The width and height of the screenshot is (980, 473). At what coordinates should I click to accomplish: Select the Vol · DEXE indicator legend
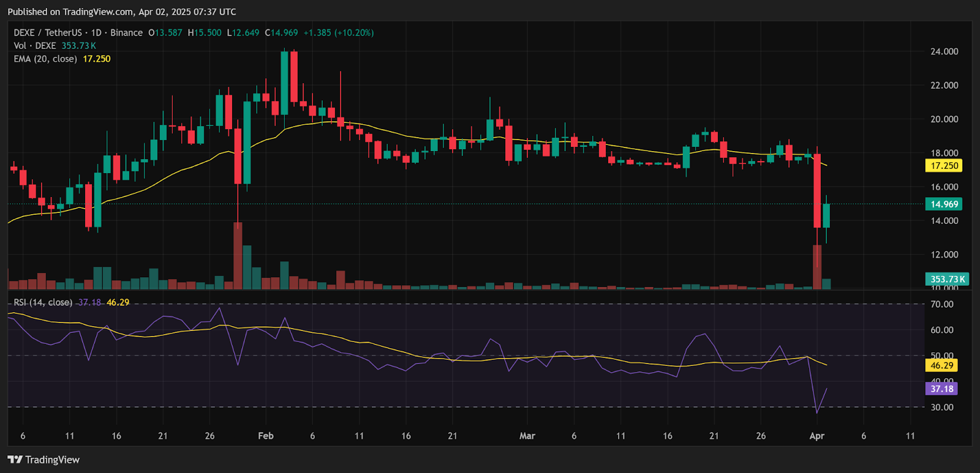[x=35, y=46]
